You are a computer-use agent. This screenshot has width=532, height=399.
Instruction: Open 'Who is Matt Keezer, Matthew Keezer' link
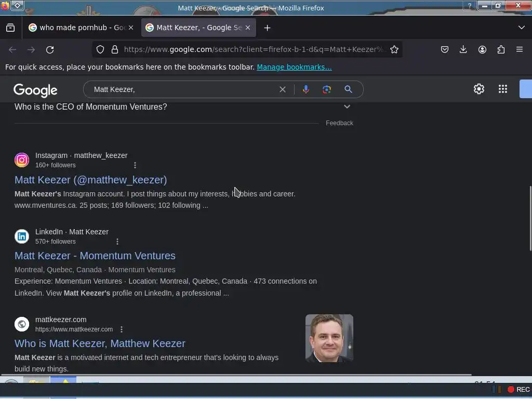(100, 343)
